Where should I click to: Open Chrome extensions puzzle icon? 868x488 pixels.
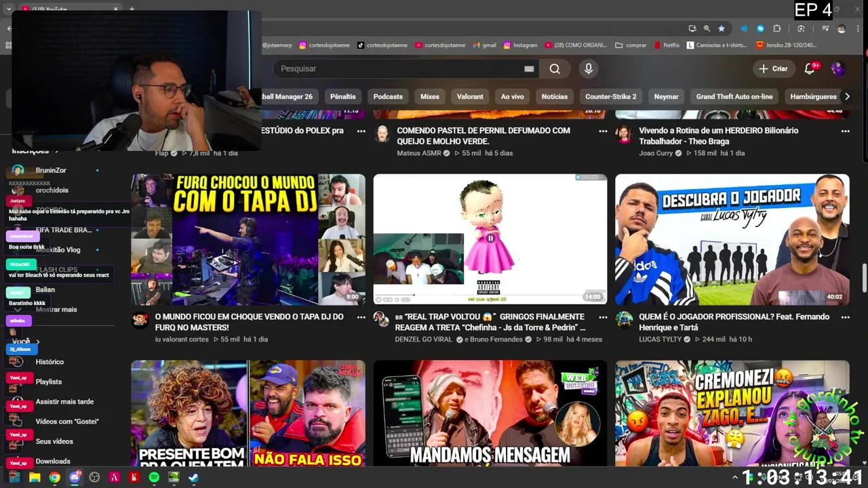tap(777, 28)
